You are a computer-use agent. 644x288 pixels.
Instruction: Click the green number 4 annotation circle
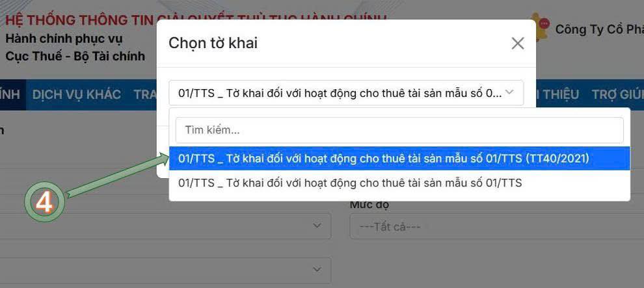click(x=44, y=202)
